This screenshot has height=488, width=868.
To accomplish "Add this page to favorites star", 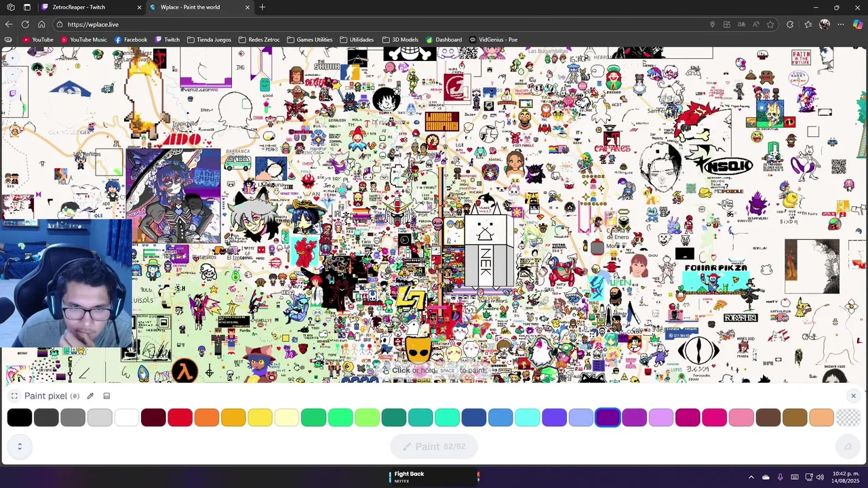I will pyautogui.click(x=770, y=24).
